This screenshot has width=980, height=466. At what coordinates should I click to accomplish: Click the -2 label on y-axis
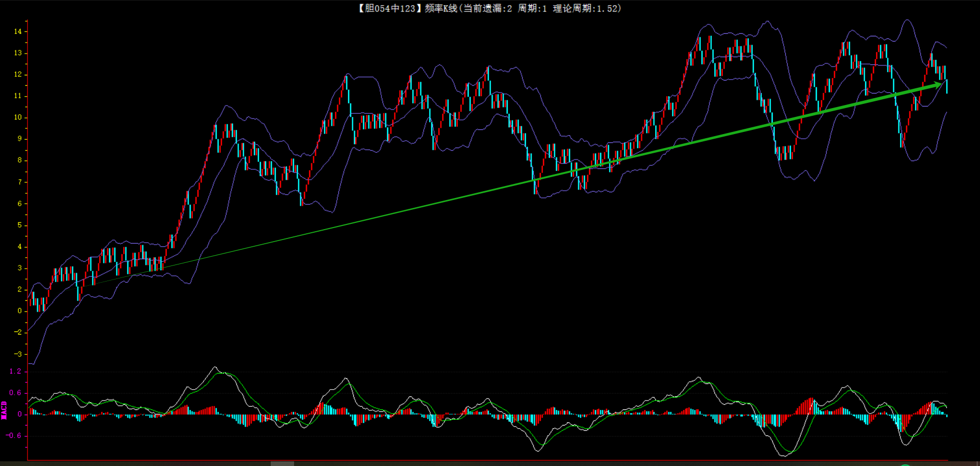(x=18, y=332)
